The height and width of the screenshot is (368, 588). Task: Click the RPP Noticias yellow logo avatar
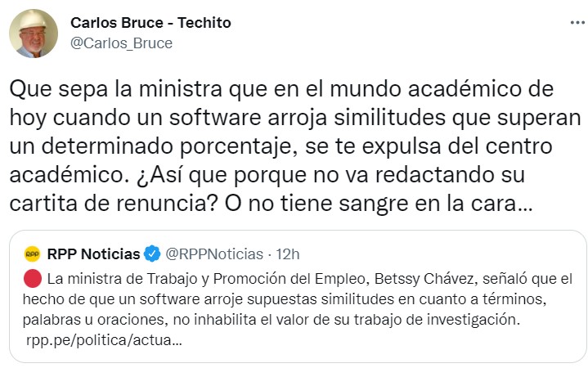[33, 254]
